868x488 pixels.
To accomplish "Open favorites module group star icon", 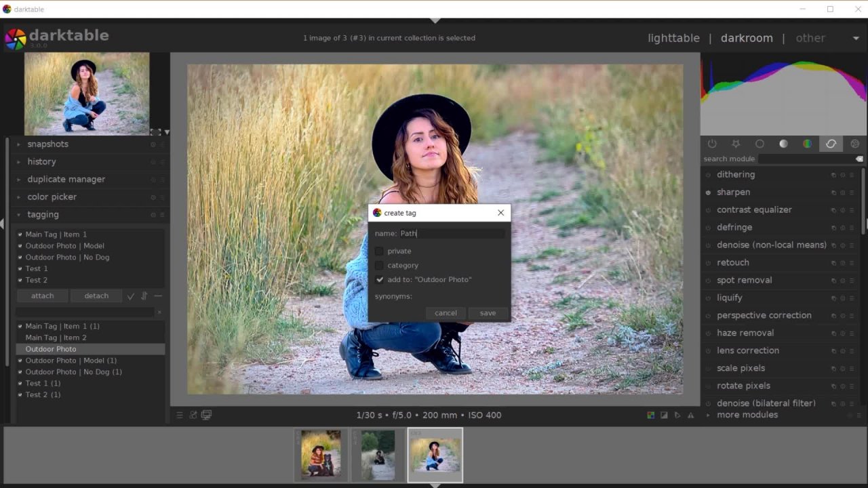I will (736, 144).
